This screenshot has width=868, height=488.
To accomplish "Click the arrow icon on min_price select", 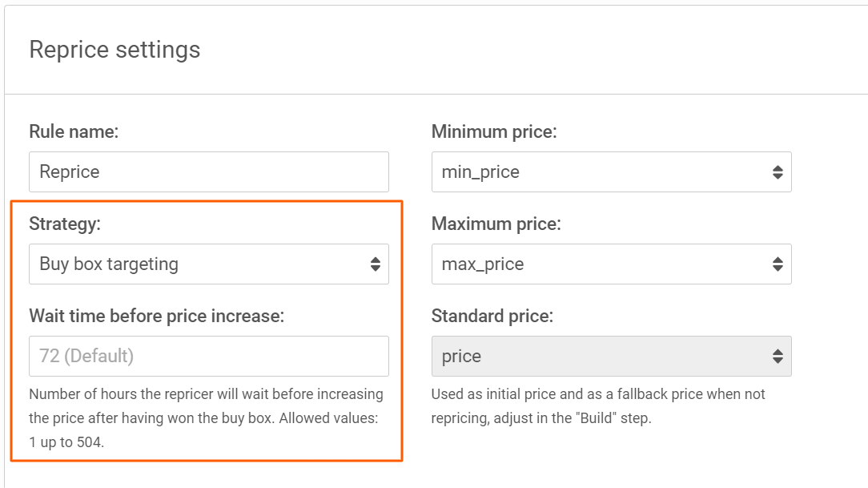I will [777, 172].
